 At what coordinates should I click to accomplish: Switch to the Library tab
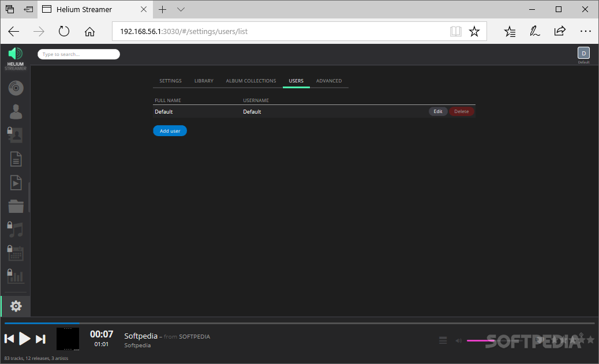coord(204,81)
